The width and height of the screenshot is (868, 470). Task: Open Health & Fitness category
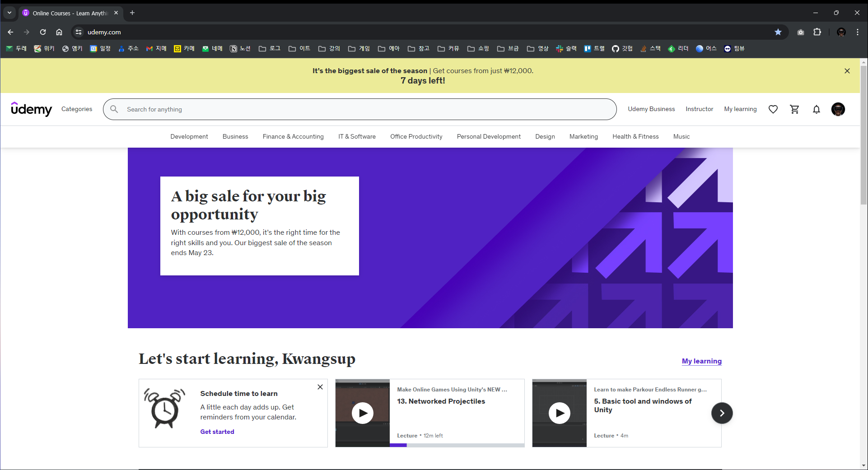(635, 136)
